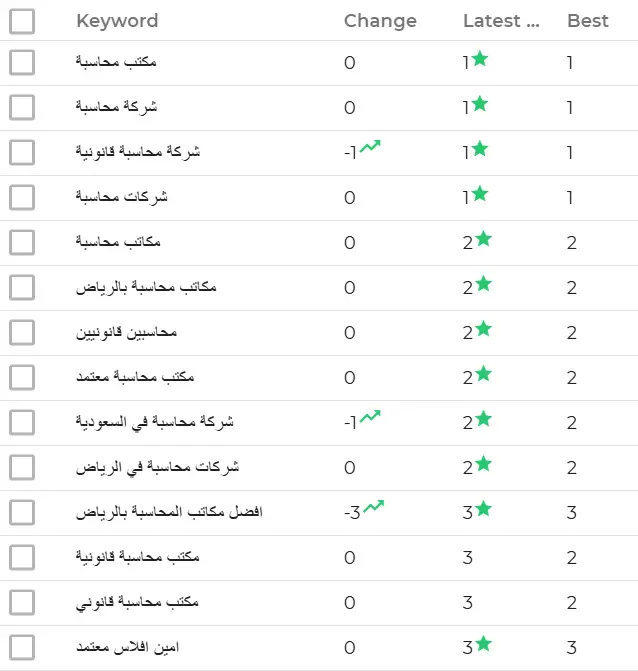Click the upward trend arrow for شركة محاسبة قانونية
Viewport: 638px width, 671px height.
coord(370,146)
